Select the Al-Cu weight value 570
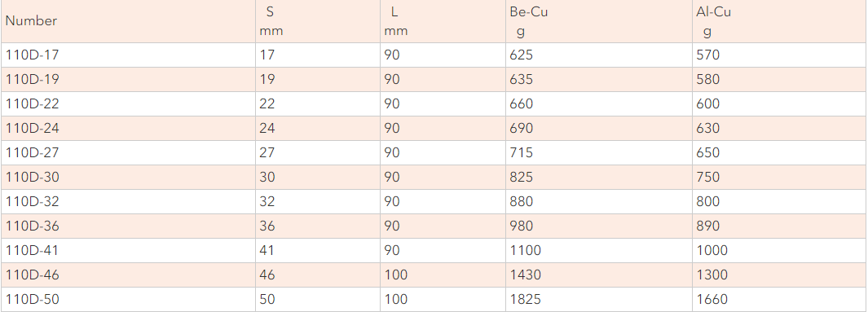 pos(708,55)
